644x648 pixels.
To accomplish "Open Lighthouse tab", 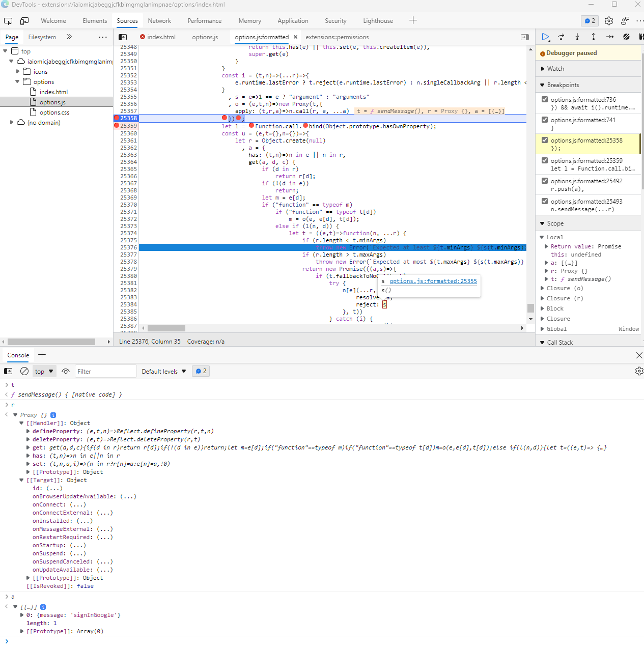I will (x=378, y=21).
